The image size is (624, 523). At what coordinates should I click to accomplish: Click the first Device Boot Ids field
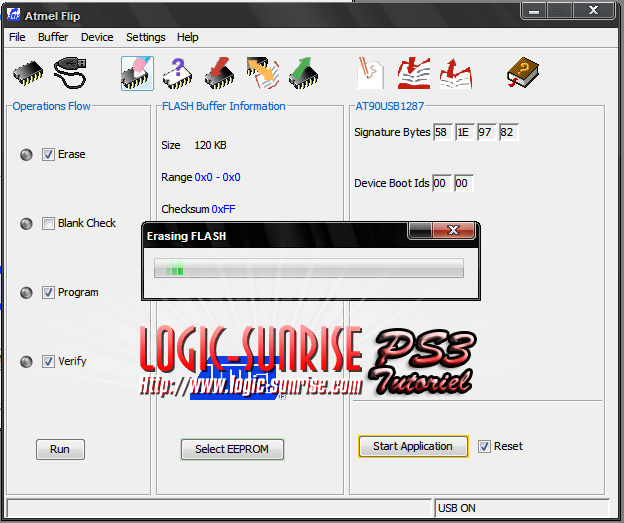click(442, 183)
